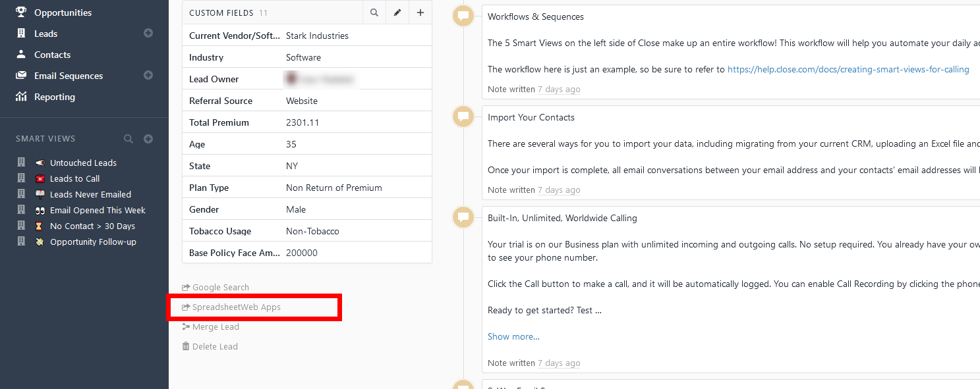Edit custom fields with pencil icon

(397, 13)
